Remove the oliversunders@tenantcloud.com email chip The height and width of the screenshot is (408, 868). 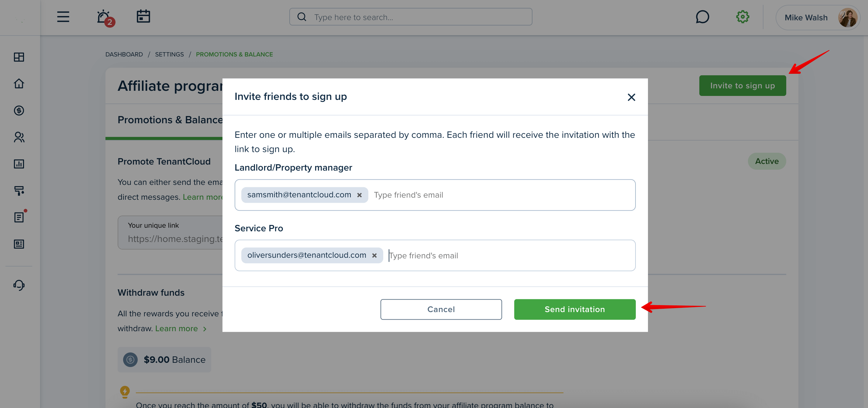tap(374, 256)
